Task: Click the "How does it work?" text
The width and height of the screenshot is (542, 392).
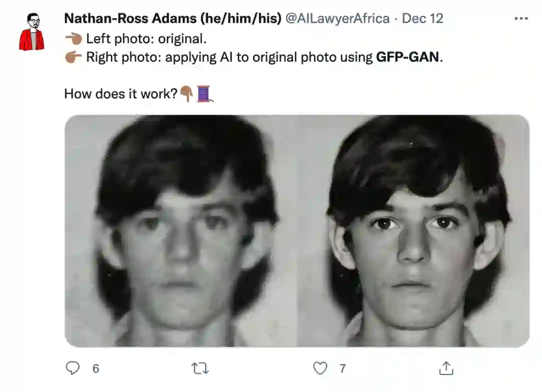Action: 121,94
